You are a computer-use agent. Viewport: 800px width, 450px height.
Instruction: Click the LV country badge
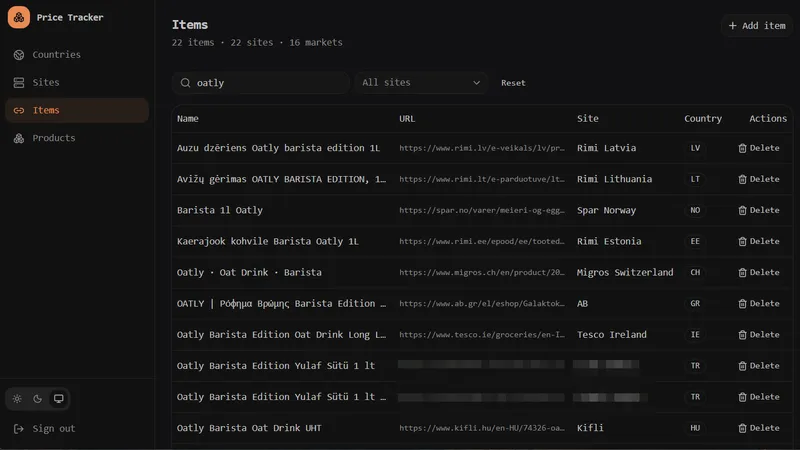695,148
